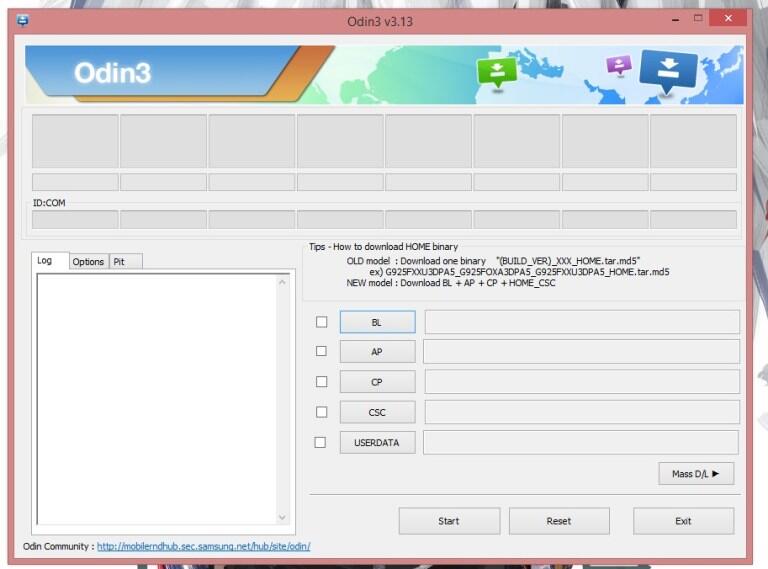The width and height of the screenshot is (768, 569).
Task: Open the Mass D/L menu button
Action: [x=696, y=474]
